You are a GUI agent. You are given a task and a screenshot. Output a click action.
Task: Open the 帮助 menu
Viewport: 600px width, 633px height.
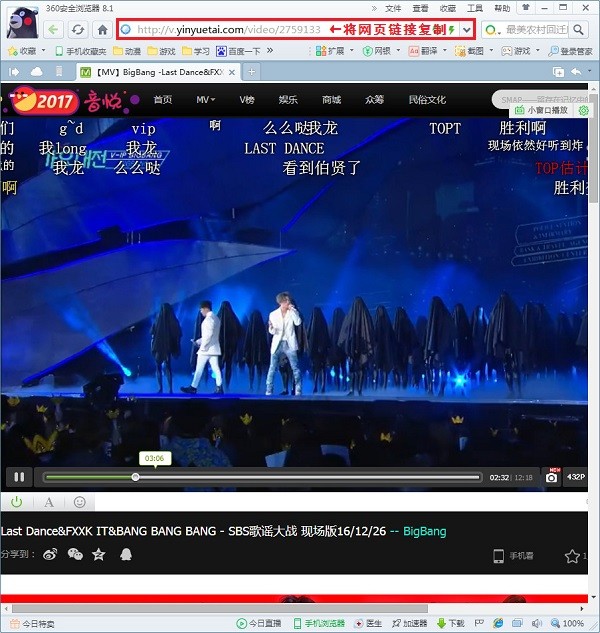coord(502,8)
